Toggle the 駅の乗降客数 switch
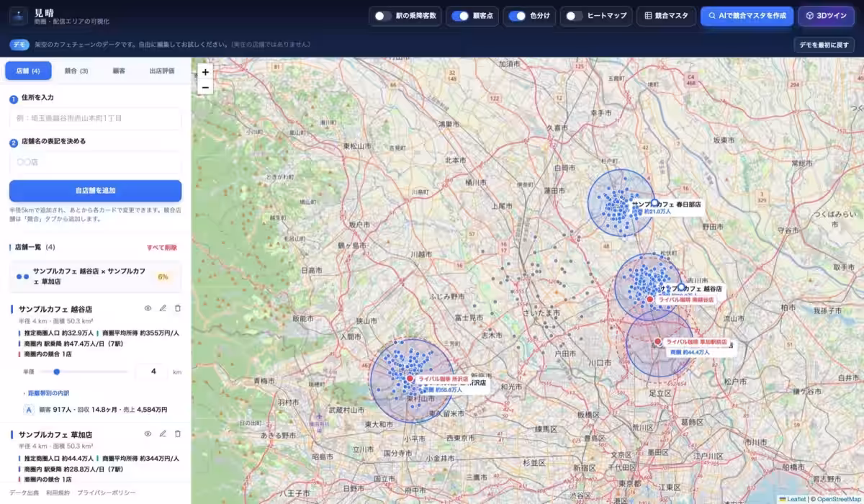 point(383,16)
